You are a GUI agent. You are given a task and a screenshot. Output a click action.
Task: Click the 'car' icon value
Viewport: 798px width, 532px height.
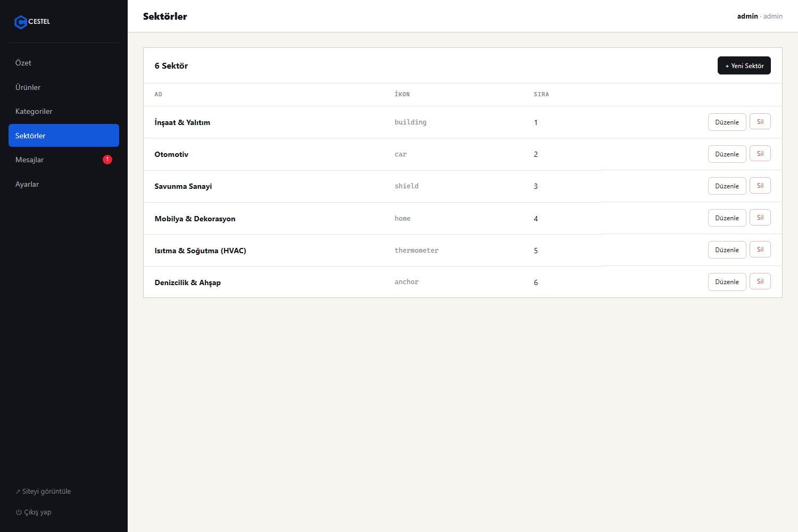click(401, 154)
